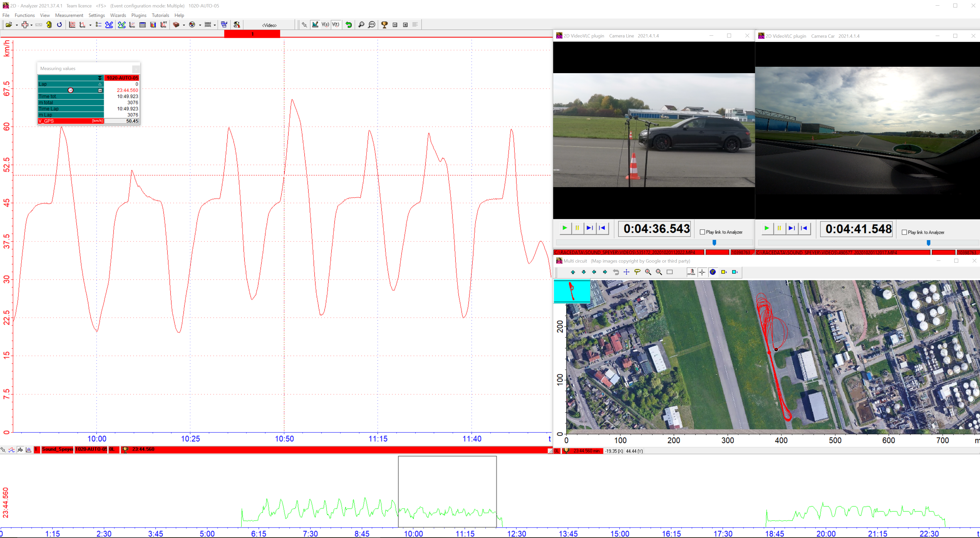Click the gold trophy icon in toolbar
The width and height of the screenshot is (980, 538).
click(384, 25)
